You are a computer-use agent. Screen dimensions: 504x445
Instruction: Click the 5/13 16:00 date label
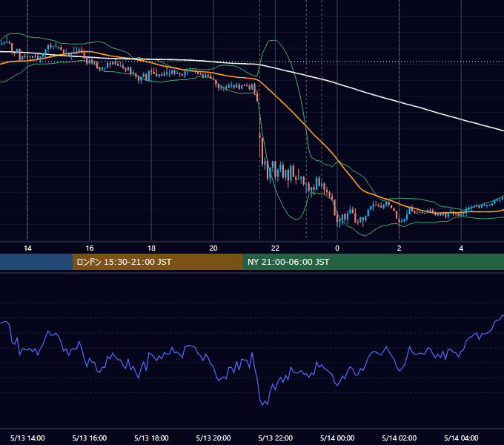90,438
